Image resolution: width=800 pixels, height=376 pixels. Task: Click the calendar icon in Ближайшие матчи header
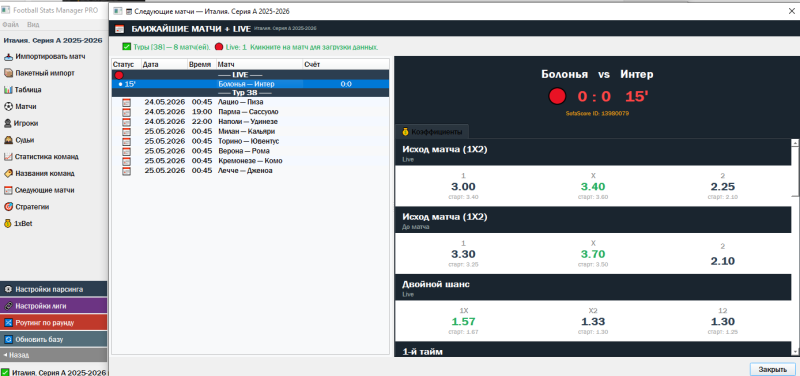[x=119, y=29]
